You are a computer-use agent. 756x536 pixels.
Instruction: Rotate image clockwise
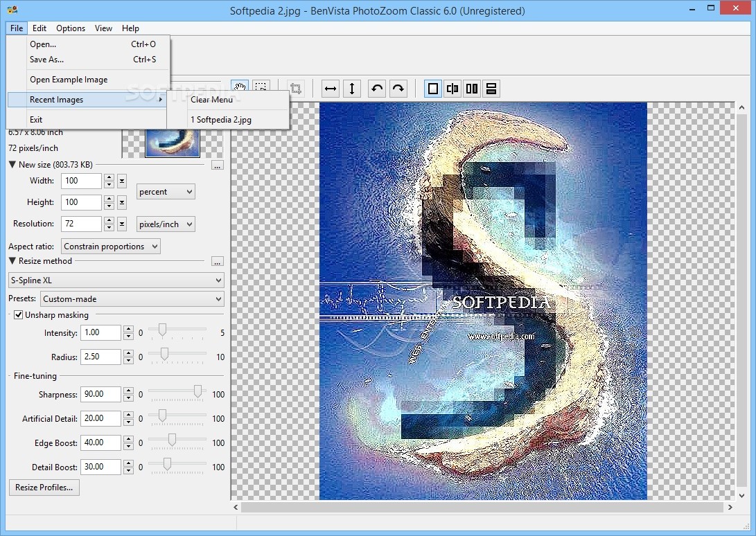click(398, 89)
